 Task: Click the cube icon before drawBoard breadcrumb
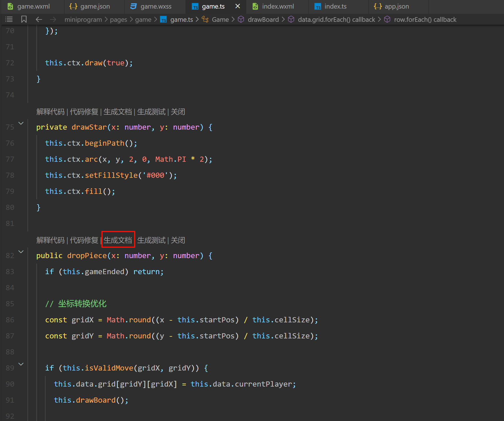click(241, 19)
